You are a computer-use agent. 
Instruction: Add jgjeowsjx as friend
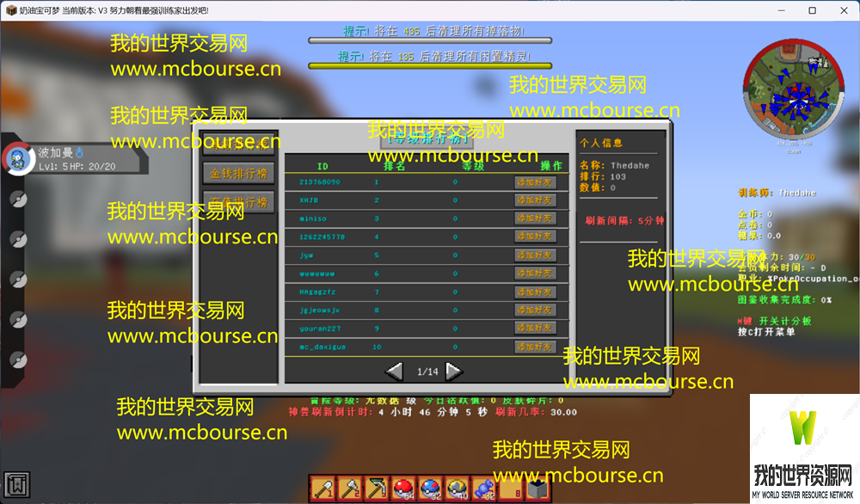535,310
